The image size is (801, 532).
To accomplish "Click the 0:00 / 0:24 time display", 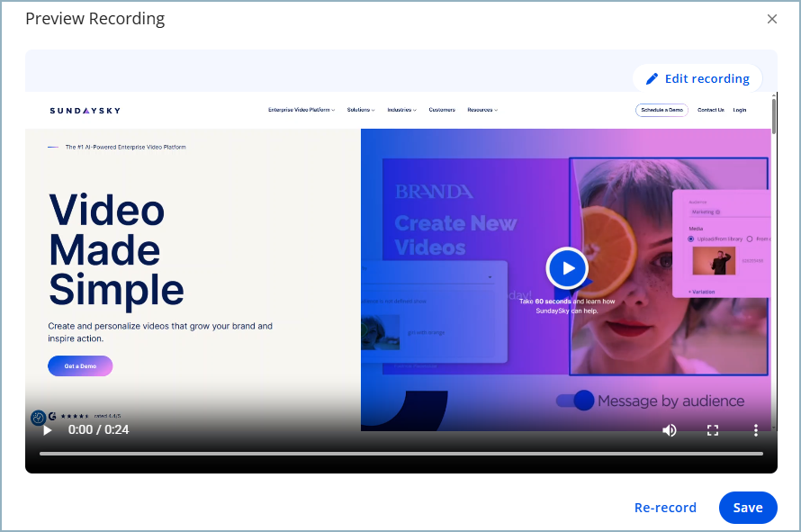I will pos(99,429).
